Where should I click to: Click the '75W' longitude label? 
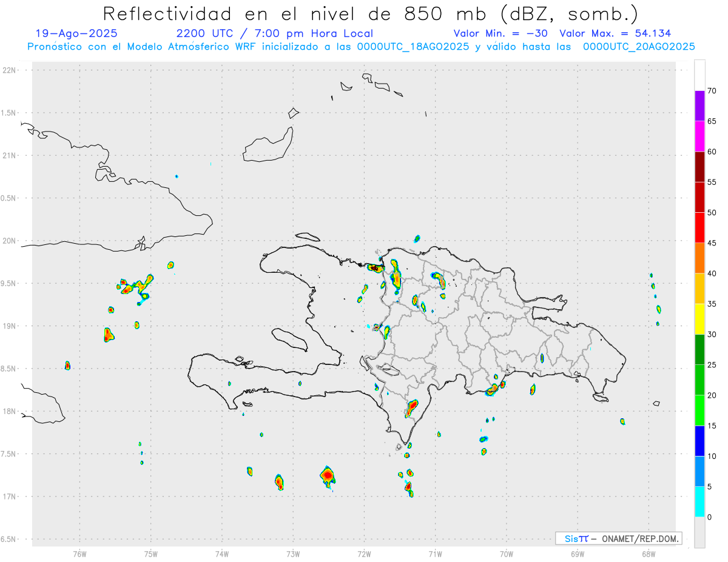[150, 554]
